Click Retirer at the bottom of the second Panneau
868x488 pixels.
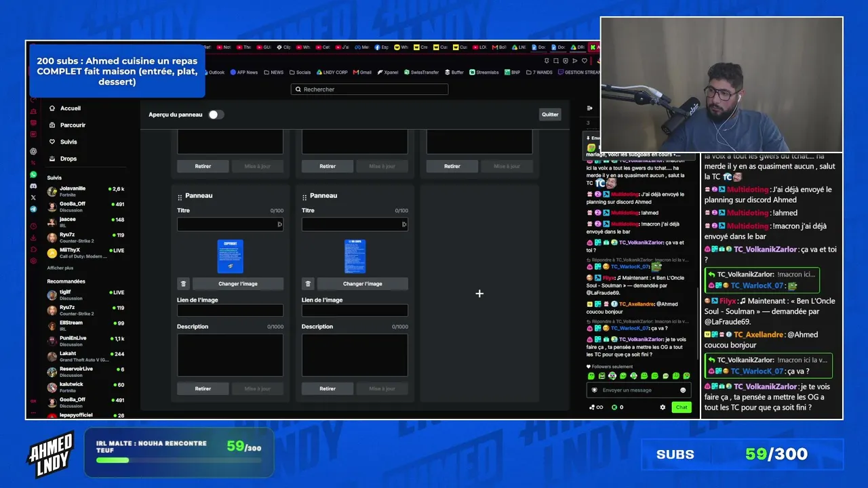[x=328, y=389]
